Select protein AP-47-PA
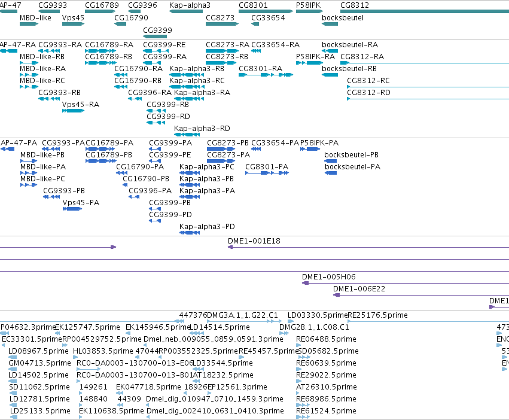Screen dimensions: 509x420 pyautogui.click(x=19, y=143)
